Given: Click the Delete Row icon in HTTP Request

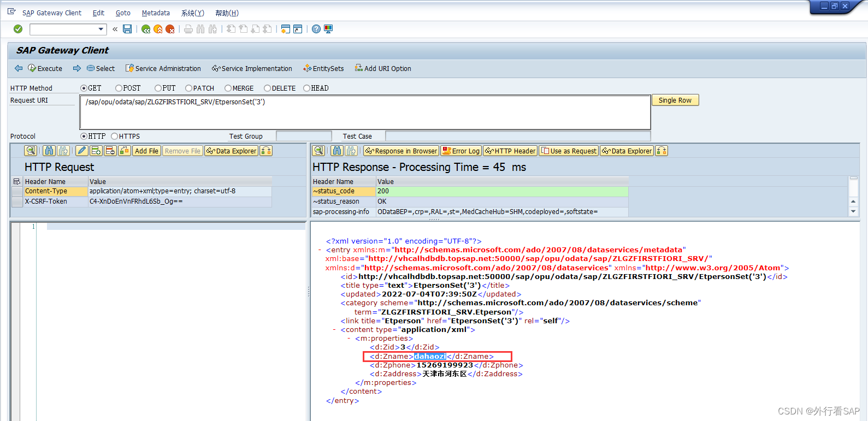Looking at the screenshot, I should [110, 151].
